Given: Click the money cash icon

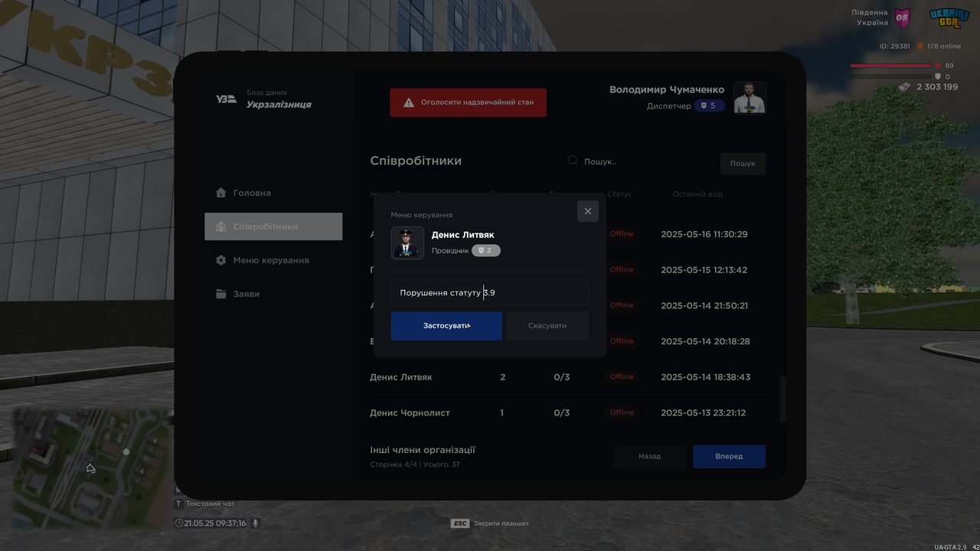Looking at the screenshot, I should point(906,87).
